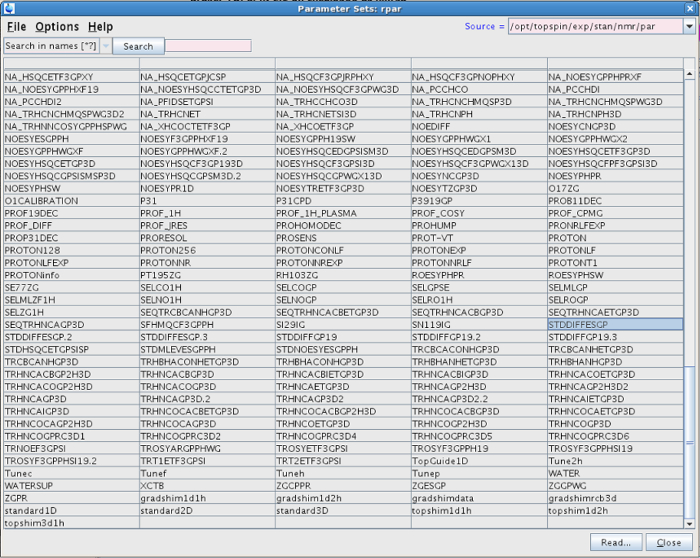Click the Source path input field
Screen dimensions: 700x558
pos(596,26)
